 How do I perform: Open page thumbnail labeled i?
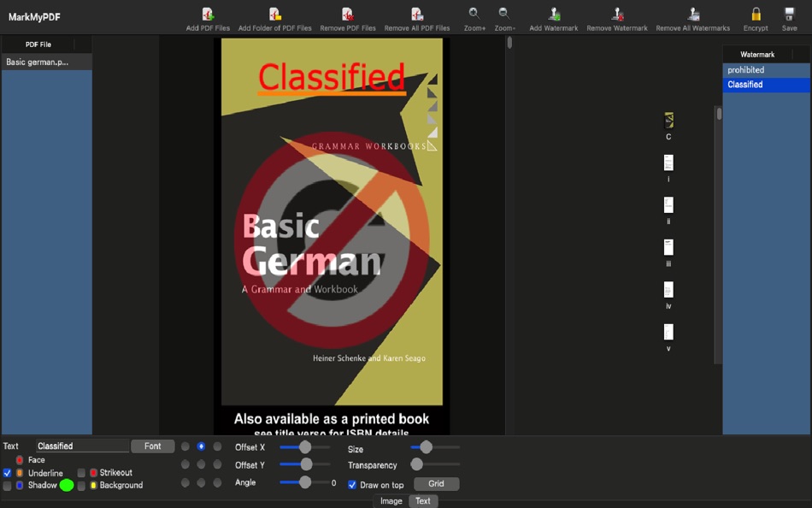668,162
